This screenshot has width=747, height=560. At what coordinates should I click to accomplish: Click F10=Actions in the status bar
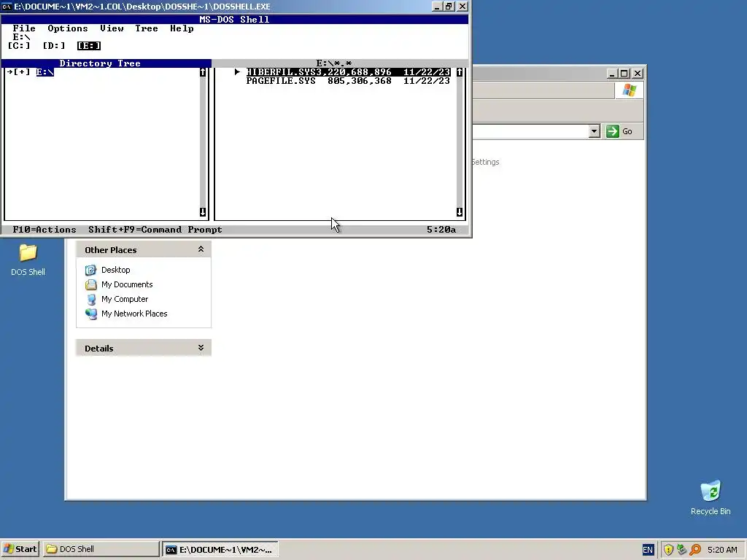(x=44, y=230)
